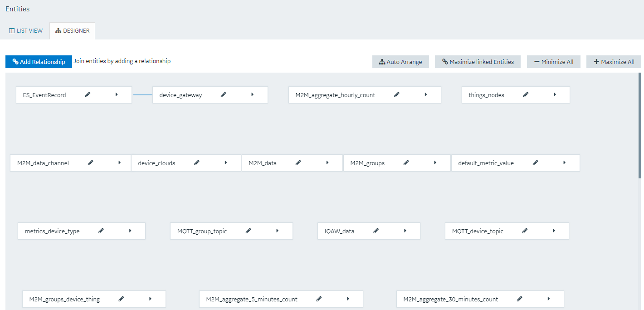This screenshot has width=644, height=310.
Task: Open M2M_groups edit pencil
Action: click(x=406, y=162)
